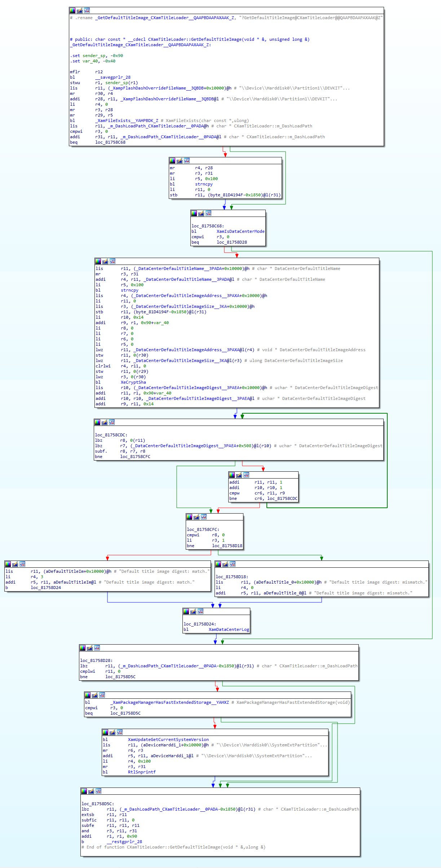This screenshot has height=868, width=441.
Task: Jump to the XamDataCenterLog function
Action: click(229, 629)
